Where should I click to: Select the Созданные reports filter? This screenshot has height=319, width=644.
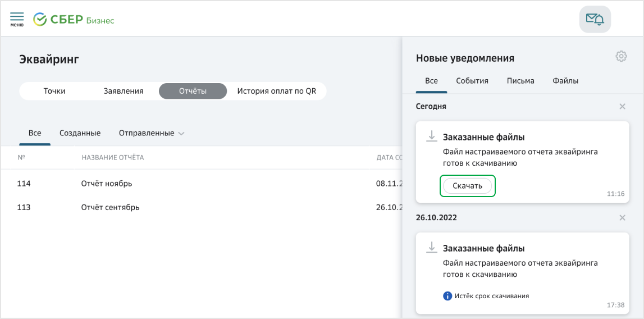coord(80,133)
